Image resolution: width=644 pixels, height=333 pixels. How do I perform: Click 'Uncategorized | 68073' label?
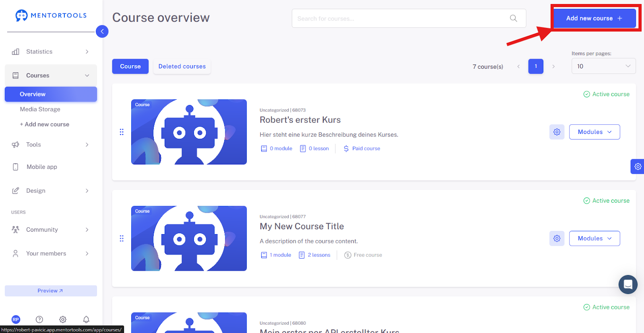283,110
